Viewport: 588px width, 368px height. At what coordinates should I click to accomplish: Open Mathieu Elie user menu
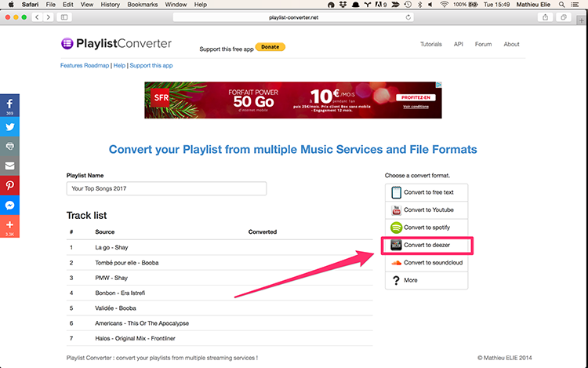coord(533,5)
